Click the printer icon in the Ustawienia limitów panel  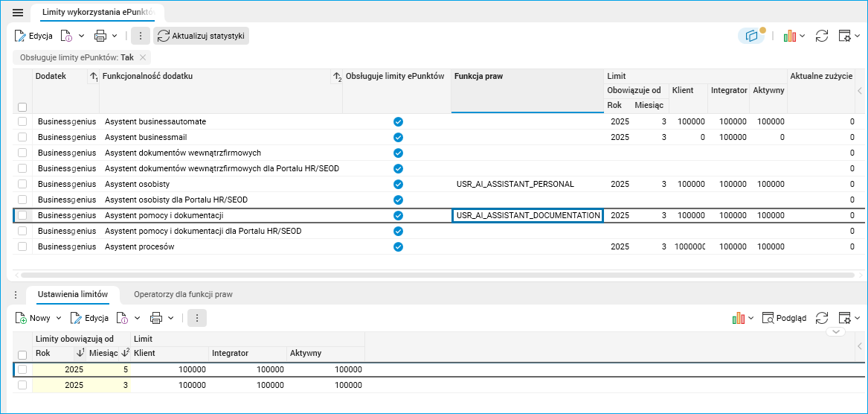click(x=156, y=318)
